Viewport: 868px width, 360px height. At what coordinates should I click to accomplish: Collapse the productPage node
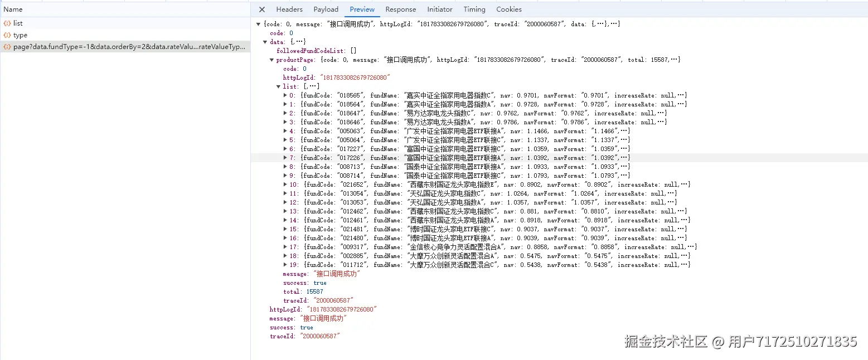(x=271, y=60)
